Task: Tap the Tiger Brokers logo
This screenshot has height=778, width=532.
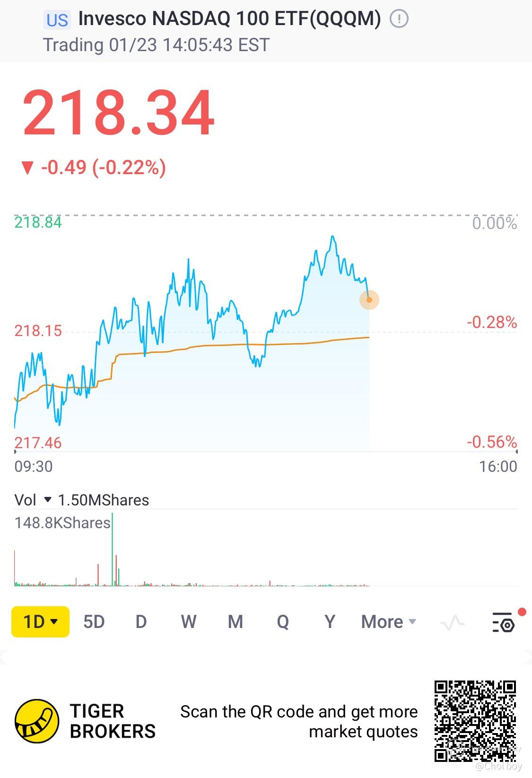Action: 37,721
